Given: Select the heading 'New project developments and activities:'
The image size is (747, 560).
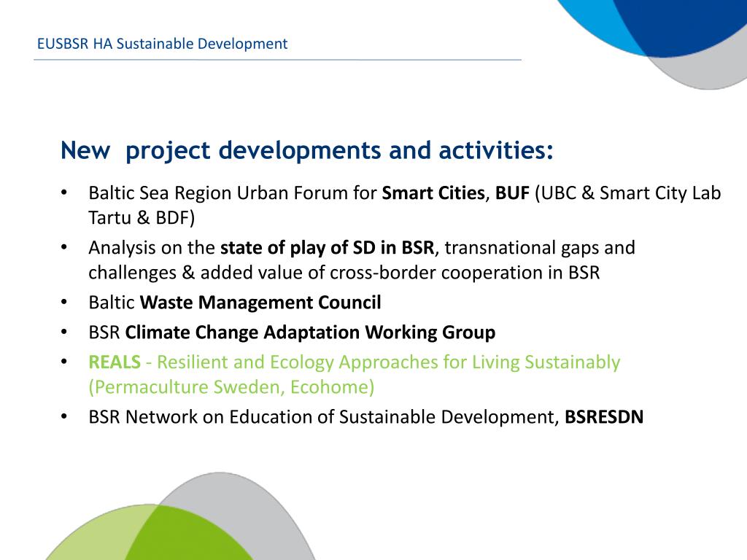Looking at the screenshot, I should pos(307,150).
